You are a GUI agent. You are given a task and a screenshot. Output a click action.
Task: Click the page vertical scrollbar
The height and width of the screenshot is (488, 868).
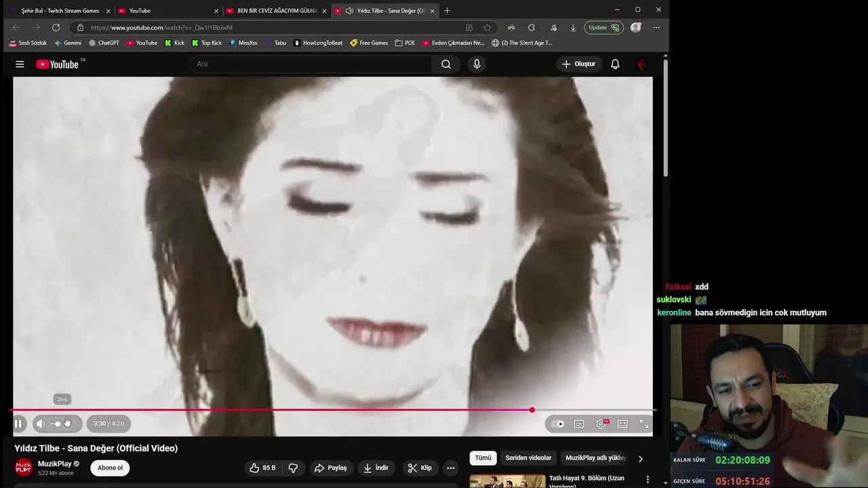665,119
